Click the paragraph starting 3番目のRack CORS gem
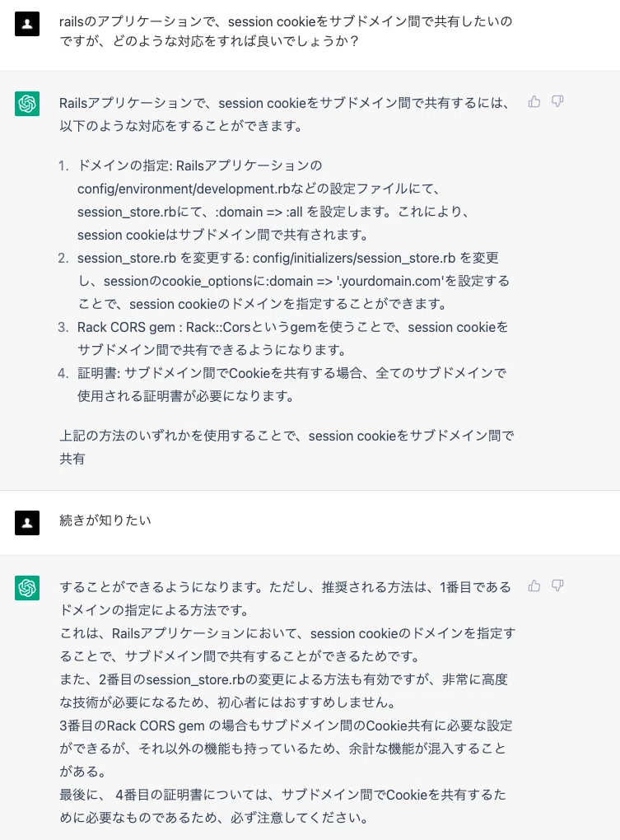Viewport: 620px width, 840px height. [286, 749]
